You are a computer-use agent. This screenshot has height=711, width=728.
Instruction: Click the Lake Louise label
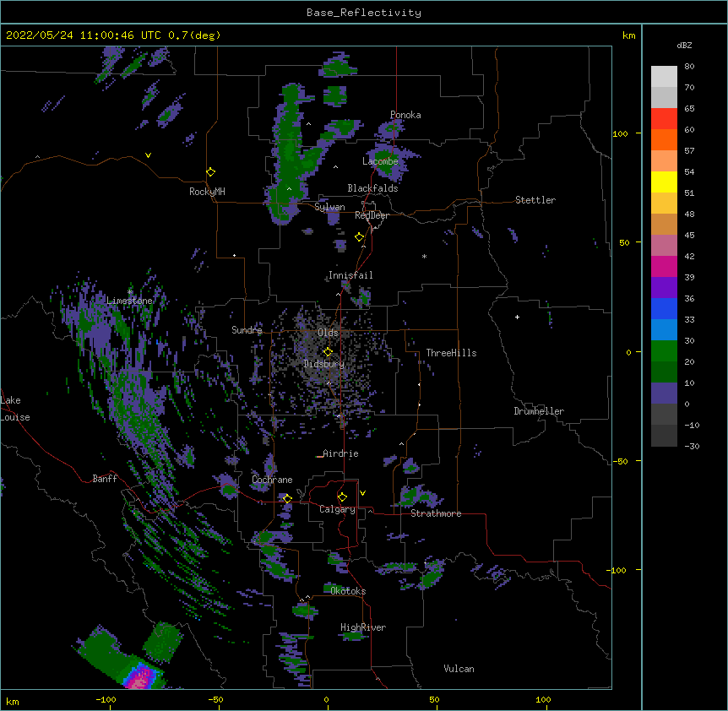click(15, 409)
